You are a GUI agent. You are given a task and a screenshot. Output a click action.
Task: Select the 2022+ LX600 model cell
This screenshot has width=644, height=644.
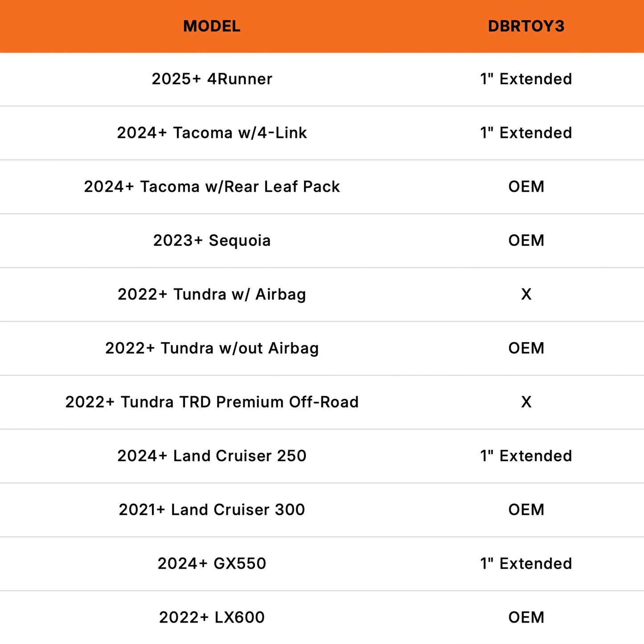pos(212,618)
